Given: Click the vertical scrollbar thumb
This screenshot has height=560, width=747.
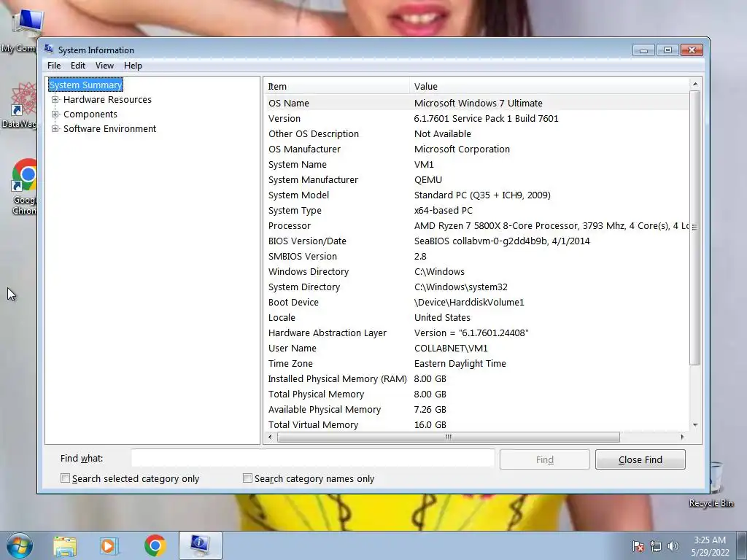Looking at the screenshot, I should 695,227.
